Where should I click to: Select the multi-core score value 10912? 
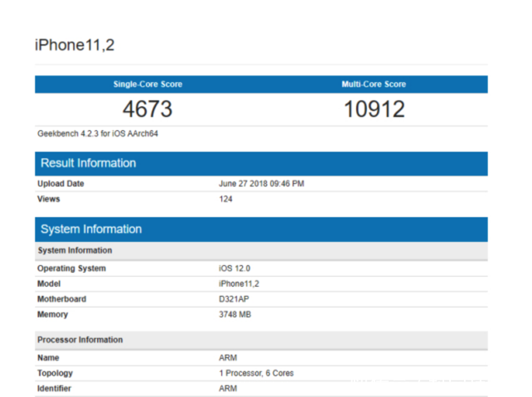[374, 109]
